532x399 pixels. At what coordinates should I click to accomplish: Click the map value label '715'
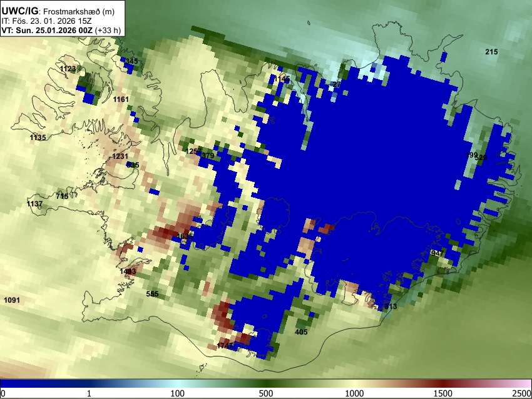point(62,196)
